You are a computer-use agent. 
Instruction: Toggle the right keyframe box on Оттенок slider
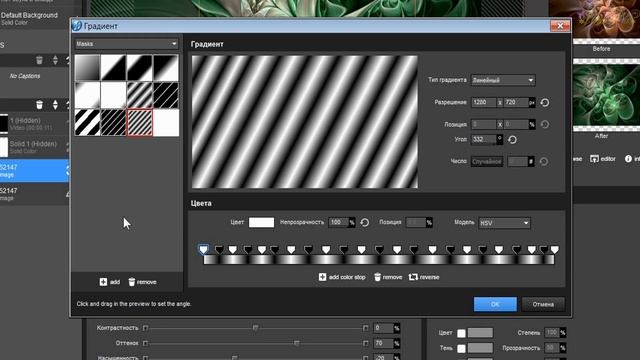click(365, 343)
